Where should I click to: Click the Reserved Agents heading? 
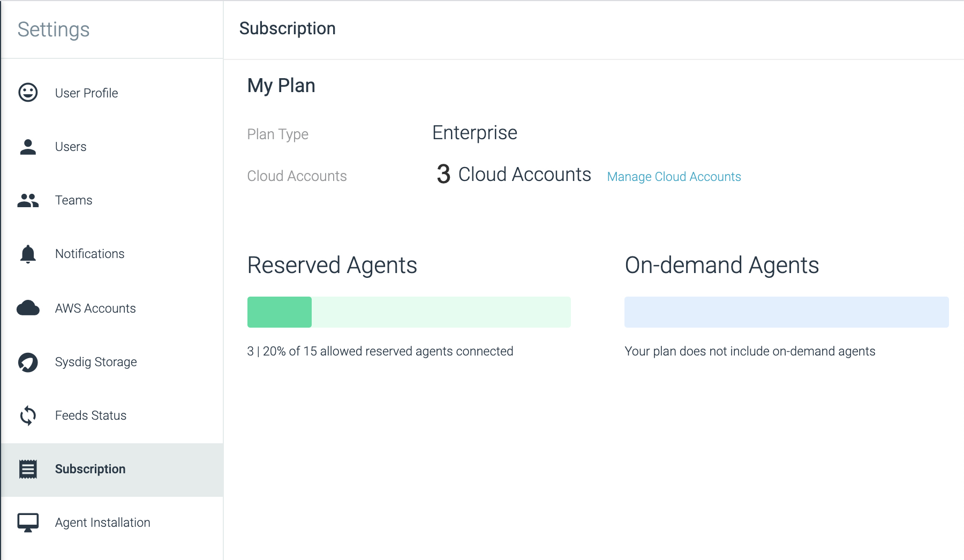point(332,265)
